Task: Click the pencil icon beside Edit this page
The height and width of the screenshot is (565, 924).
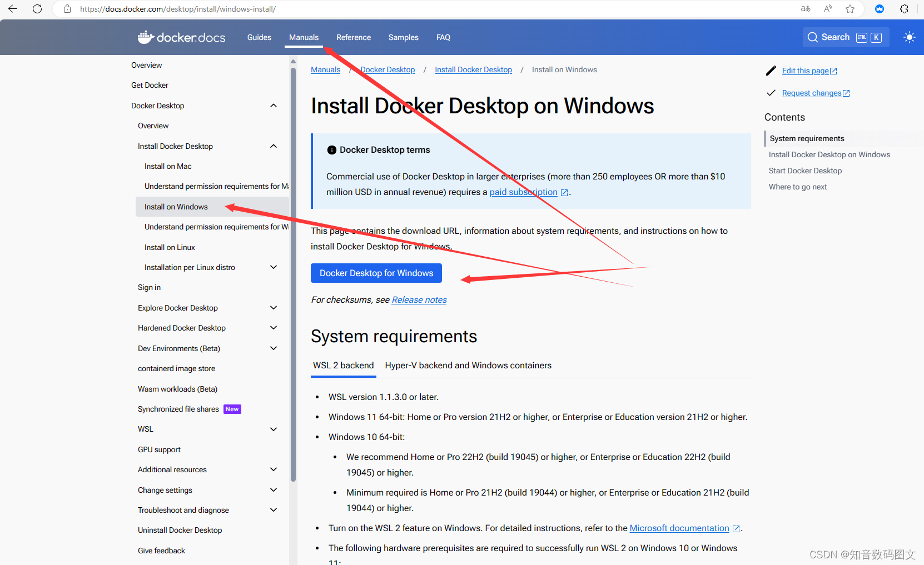Action: click(771, 71)
